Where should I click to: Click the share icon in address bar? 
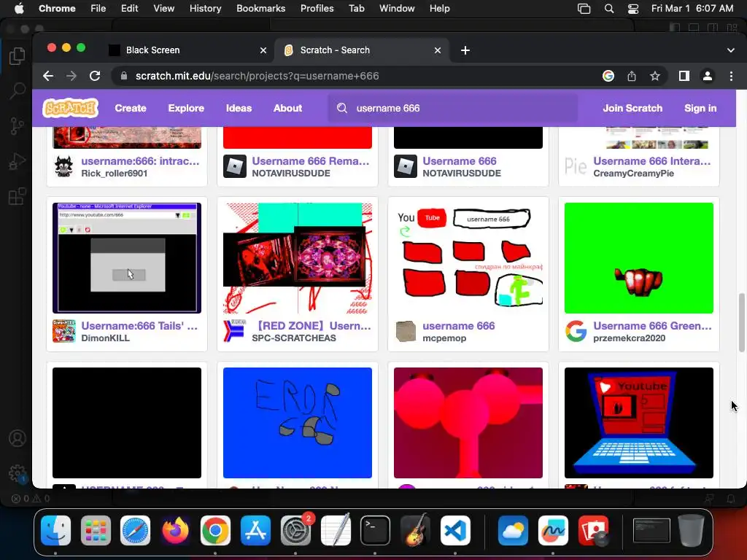[x=632, y=76]
